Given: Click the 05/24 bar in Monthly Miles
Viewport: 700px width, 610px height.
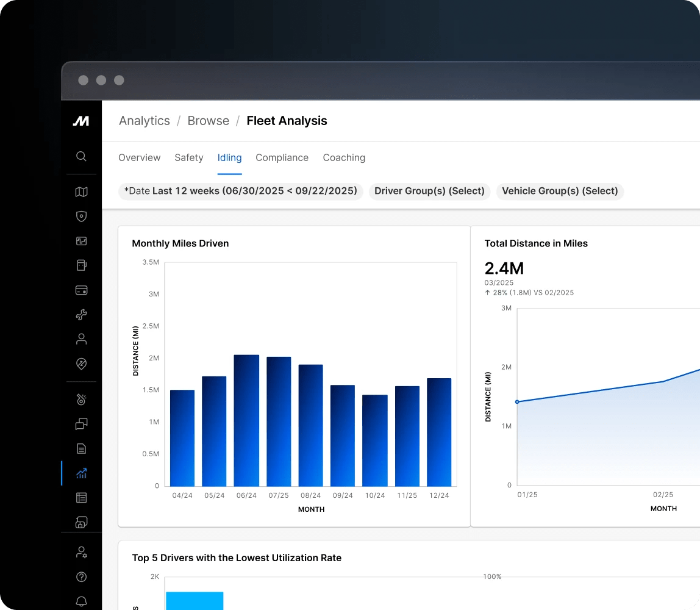Looking at the screenshot, I should point(214,431).
